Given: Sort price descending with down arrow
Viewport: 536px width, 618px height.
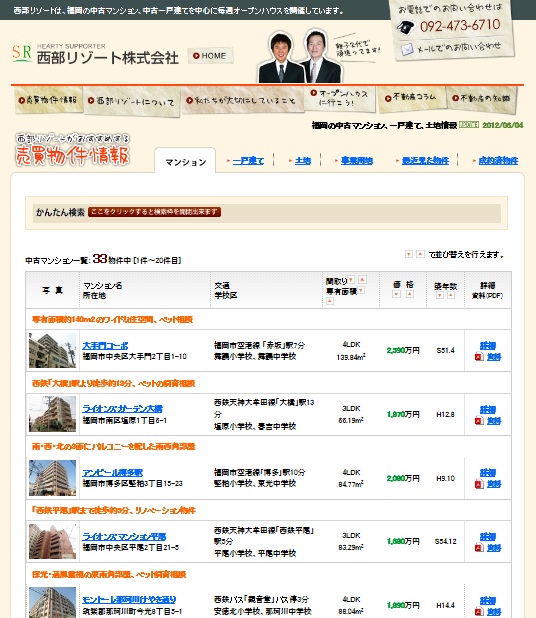Looking at the screenshot, I should [x=396, y=294].
